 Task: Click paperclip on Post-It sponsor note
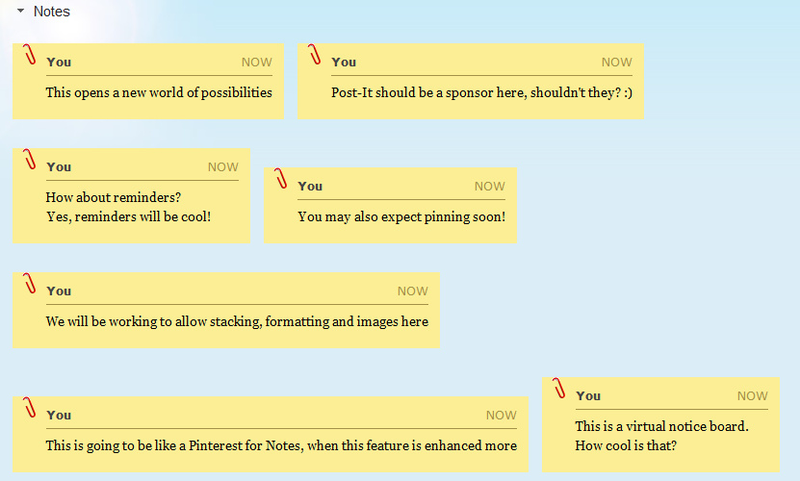click(x=314, y=54)
